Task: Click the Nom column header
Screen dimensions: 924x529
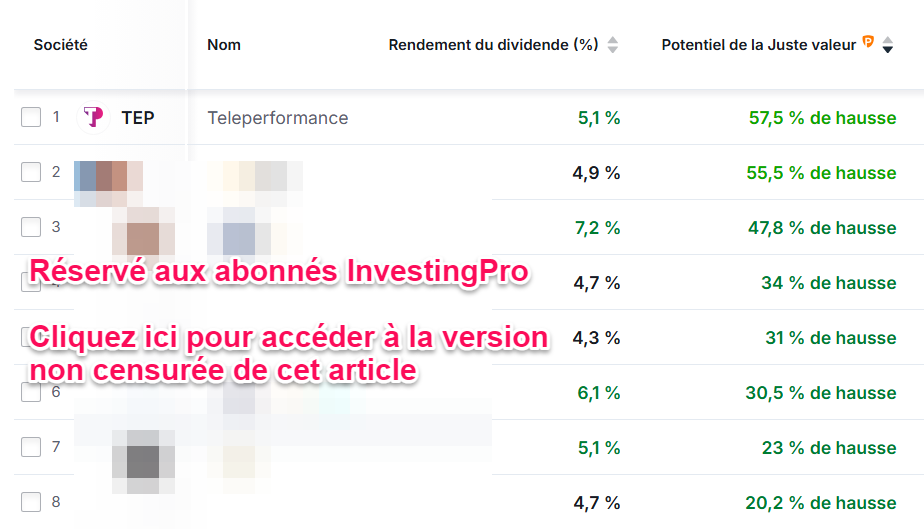Action: 224,45
